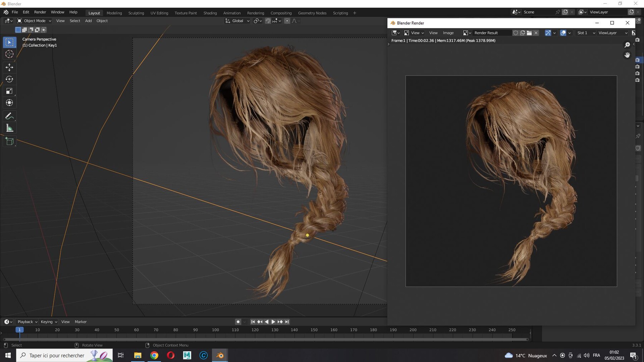
Task: Toggle snapping magnet in viewport header
Action: (x=268, y=21)
